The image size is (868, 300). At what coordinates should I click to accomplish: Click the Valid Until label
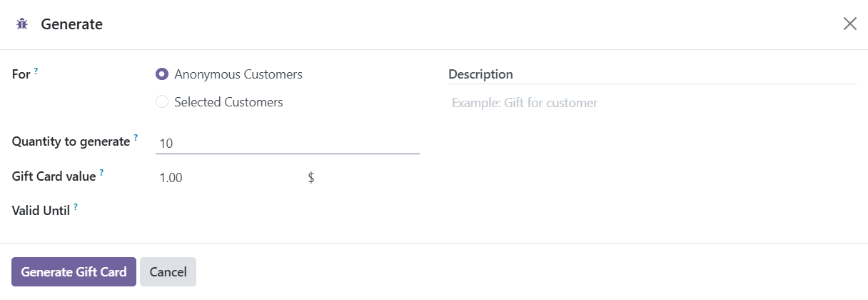tap(41, 211)
